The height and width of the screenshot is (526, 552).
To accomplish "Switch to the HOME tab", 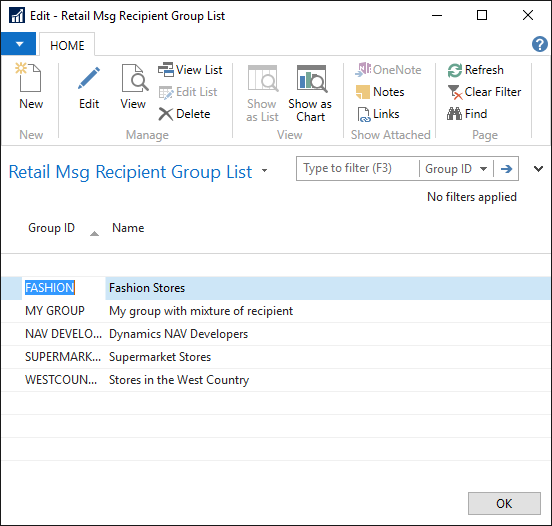I will tap(67, 45).
